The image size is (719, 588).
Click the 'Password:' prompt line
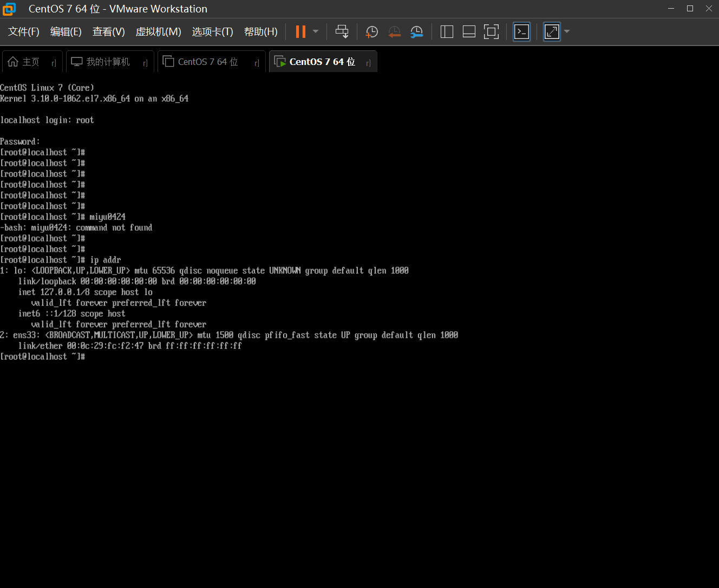pos(20,141)
